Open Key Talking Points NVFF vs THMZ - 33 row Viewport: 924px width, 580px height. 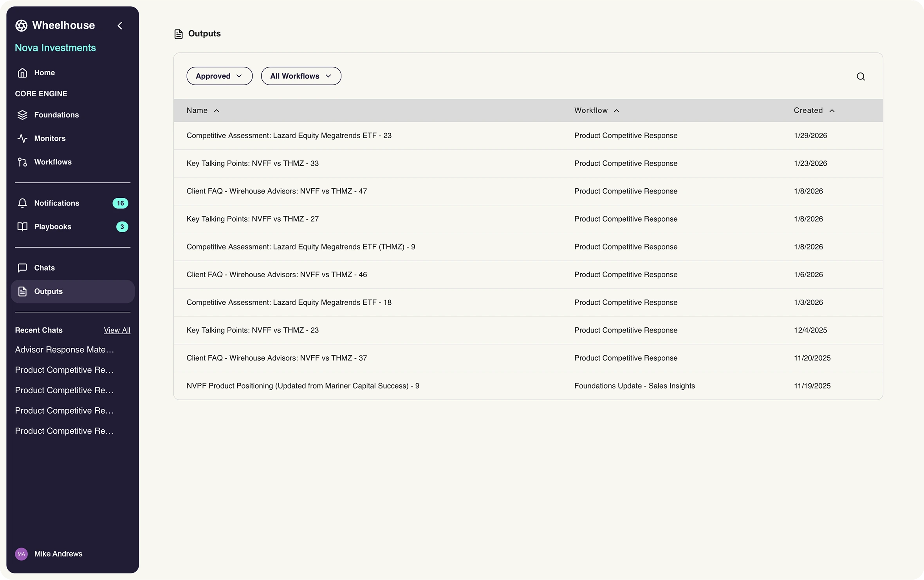click(x=253, y=163)
